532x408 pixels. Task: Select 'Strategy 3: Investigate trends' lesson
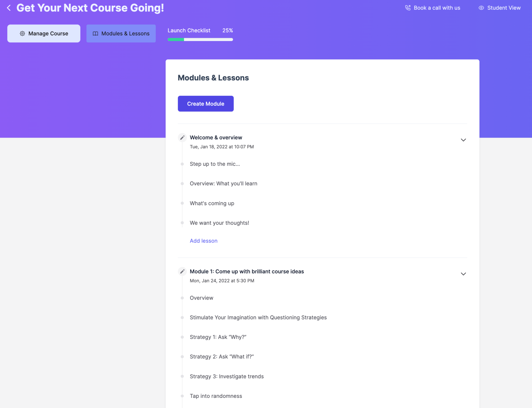coord(227,376)
